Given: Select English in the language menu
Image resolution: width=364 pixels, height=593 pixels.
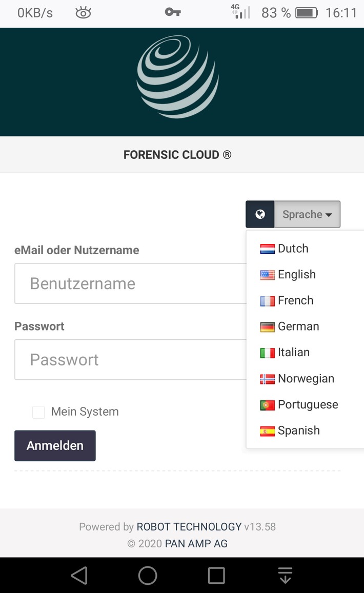Looking at the screenshot, I should pos(296,275).
